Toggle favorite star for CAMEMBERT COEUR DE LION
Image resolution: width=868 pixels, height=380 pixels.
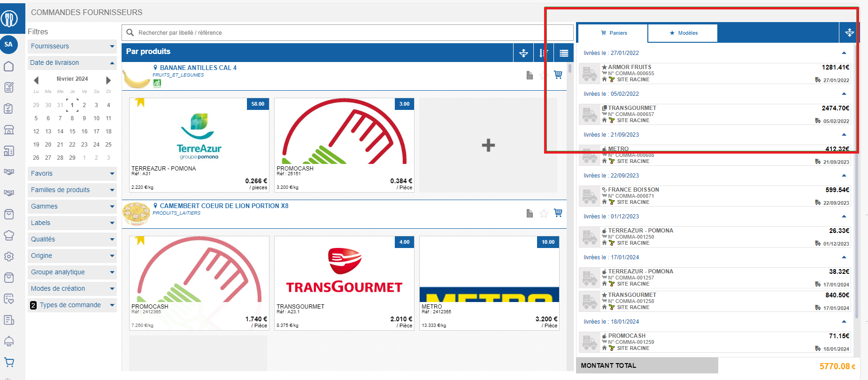[544, 214]
